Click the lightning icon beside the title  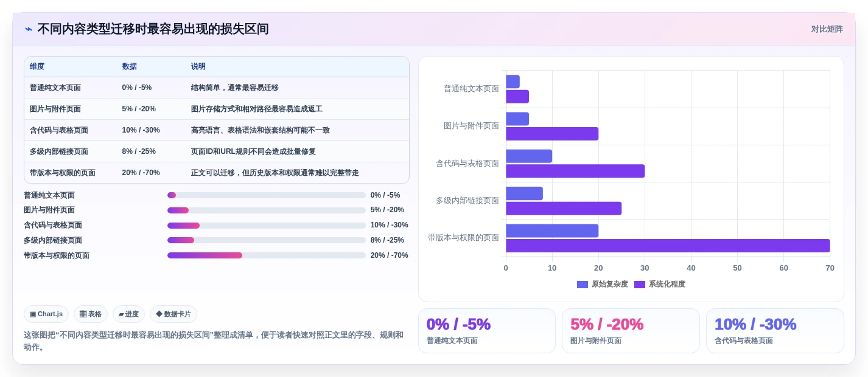(x=29, y=29)
